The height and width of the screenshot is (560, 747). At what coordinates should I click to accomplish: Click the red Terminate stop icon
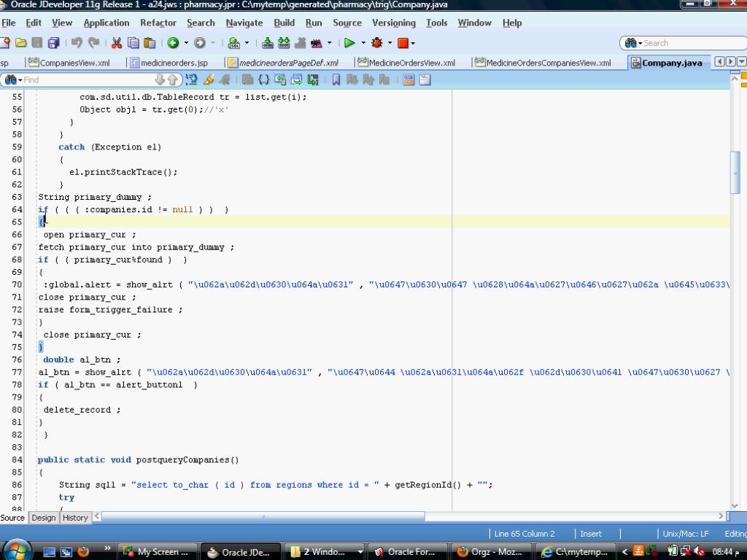403,43
